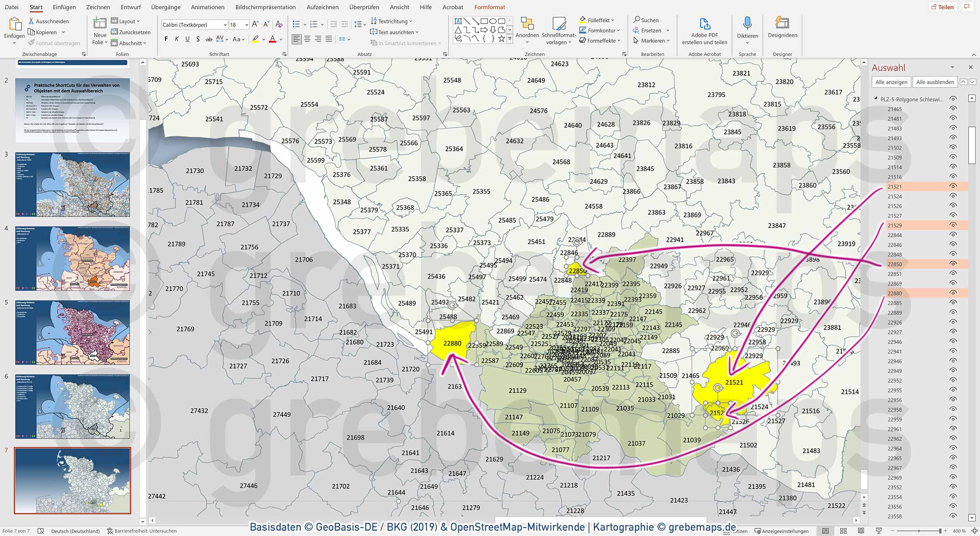980x536 pixels.
Task: Apply the red font color
Action: tap(273, 39)
